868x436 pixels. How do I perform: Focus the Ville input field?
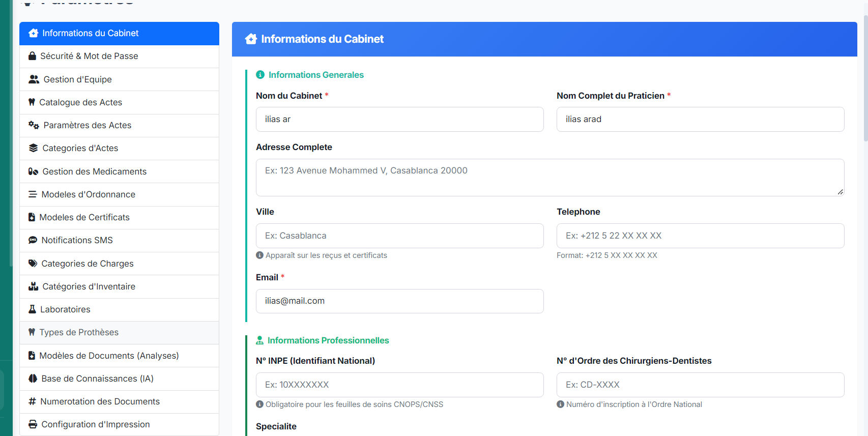pos(400,236)
